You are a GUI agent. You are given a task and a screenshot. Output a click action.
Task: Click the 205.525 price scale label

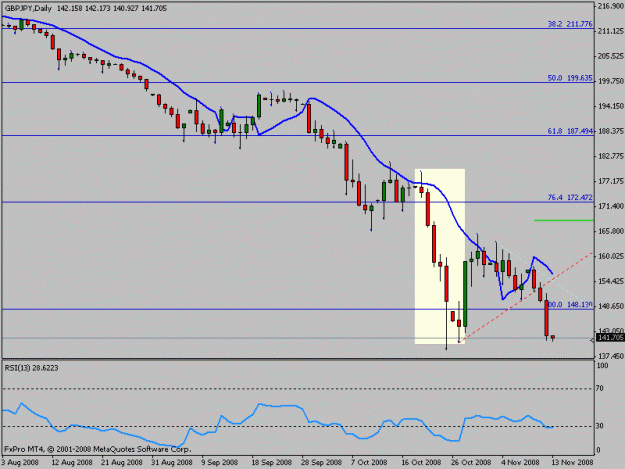coord(611,56)
